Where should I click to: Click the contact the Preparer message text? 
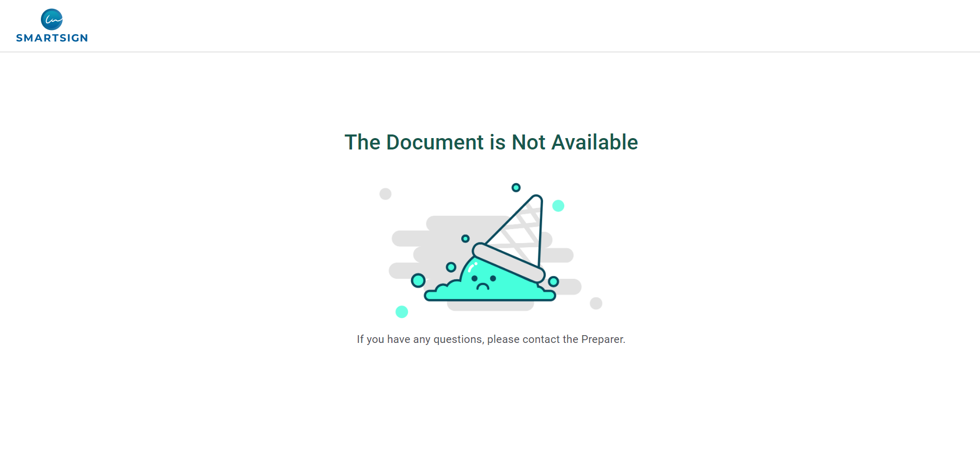pyautogui.click(x=491, y=339)
